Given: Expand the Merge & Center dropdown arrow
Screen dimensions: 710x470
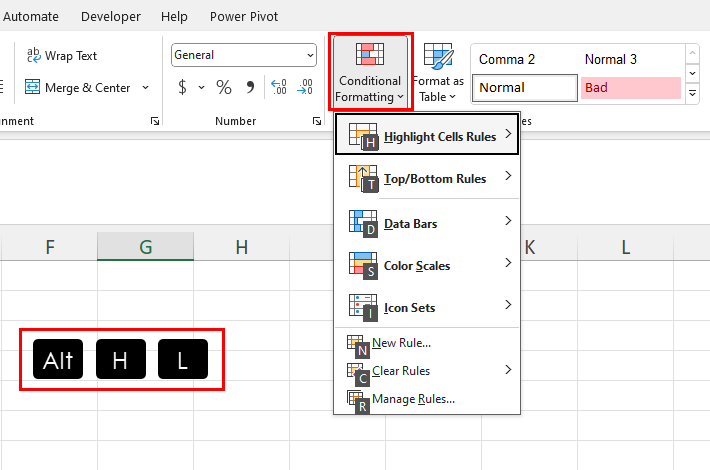Looking at the screenshot, I should pyautogui.click(x=145, y=87).
